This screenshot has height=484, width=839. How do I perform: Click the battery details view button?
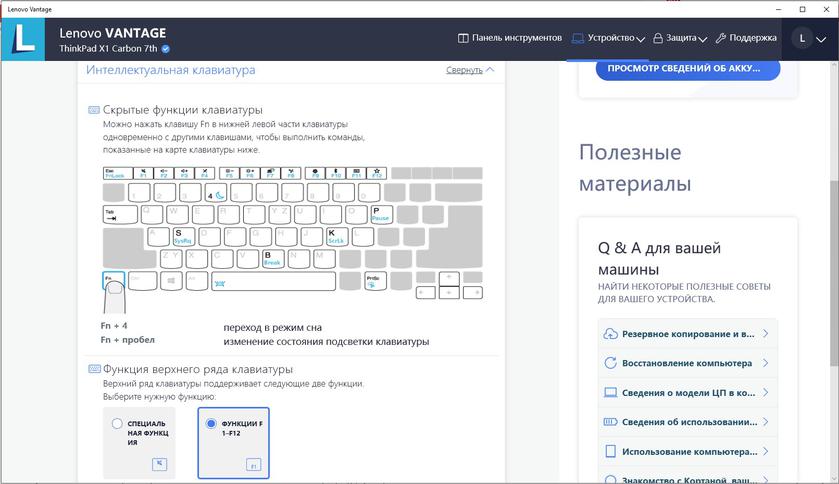click(687, 69)
